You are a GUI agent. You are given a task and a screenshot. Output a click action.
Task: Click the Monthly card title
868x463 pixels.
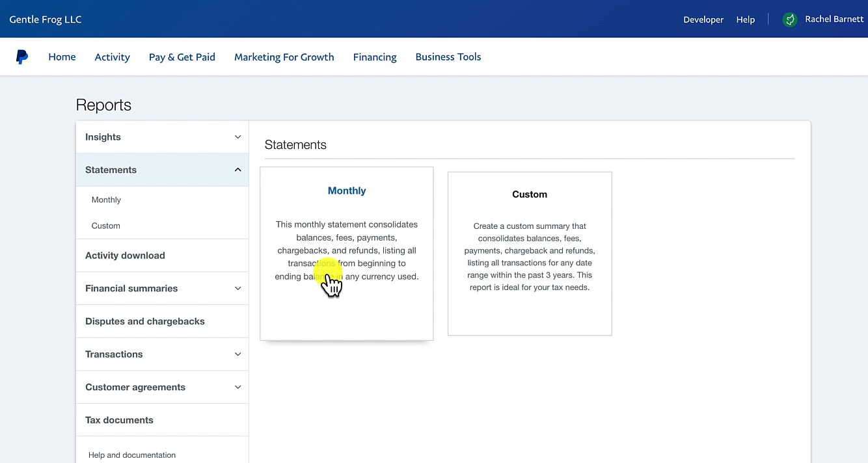point(347,191)
